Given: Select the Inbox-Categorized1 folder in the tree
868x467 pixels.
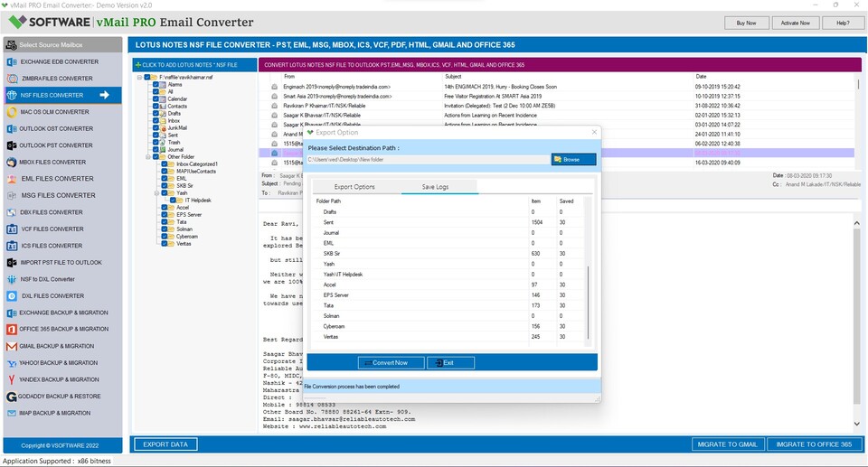Looking at the screenshot, I should (x=197, y=164).
